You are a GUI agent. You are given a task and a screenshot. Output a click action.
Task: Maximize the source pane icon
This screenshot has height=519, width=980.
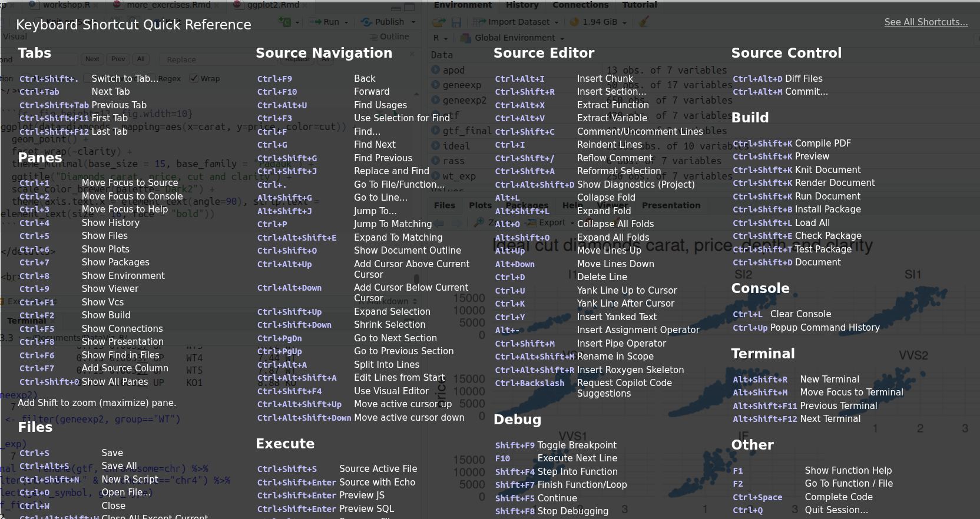[x=410, y=8]
